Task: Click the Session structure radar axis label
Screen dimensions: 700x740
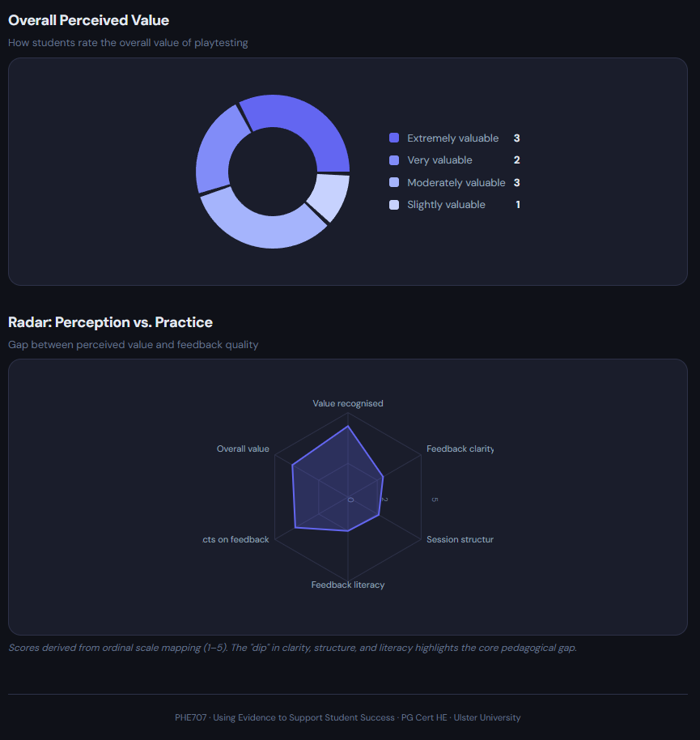Action: (x=459, y=539)
